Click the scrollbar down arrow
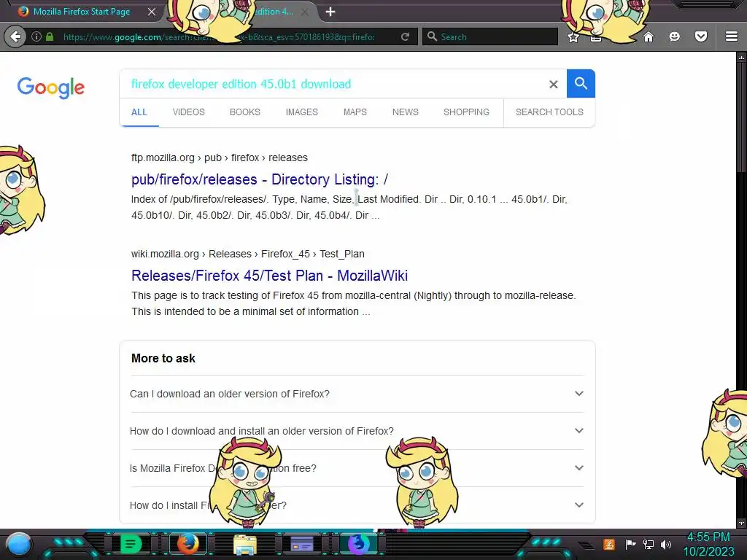Screen dimensions: 747x560 coord(741,524)
